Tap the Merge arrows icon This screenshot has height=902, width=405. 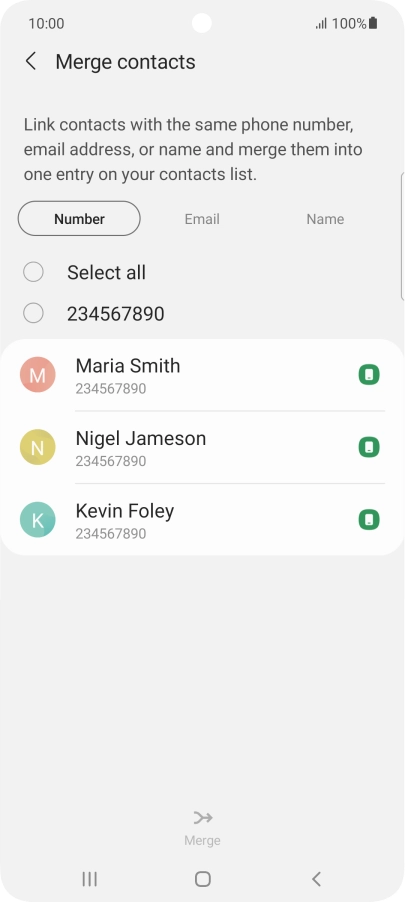202,817
